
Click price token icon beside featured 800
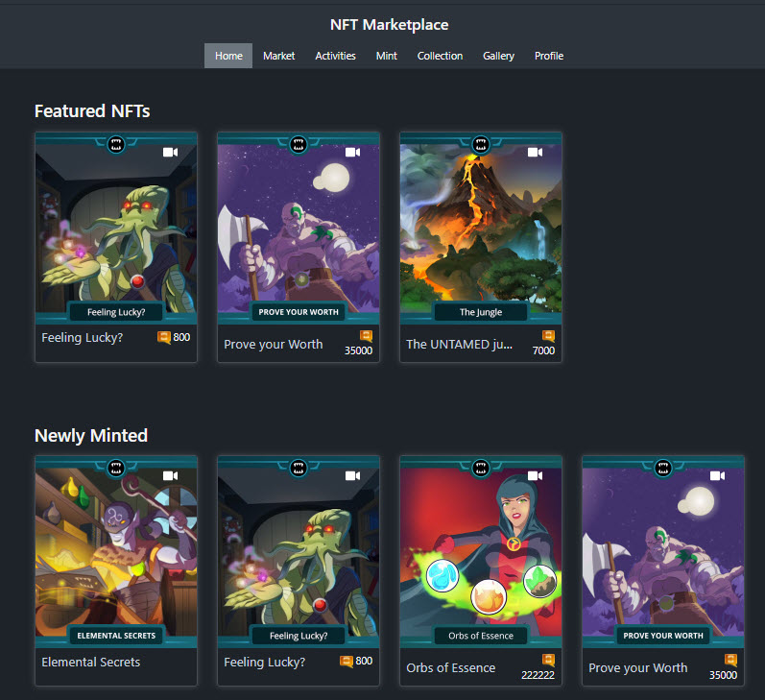(x=164, y=337)
